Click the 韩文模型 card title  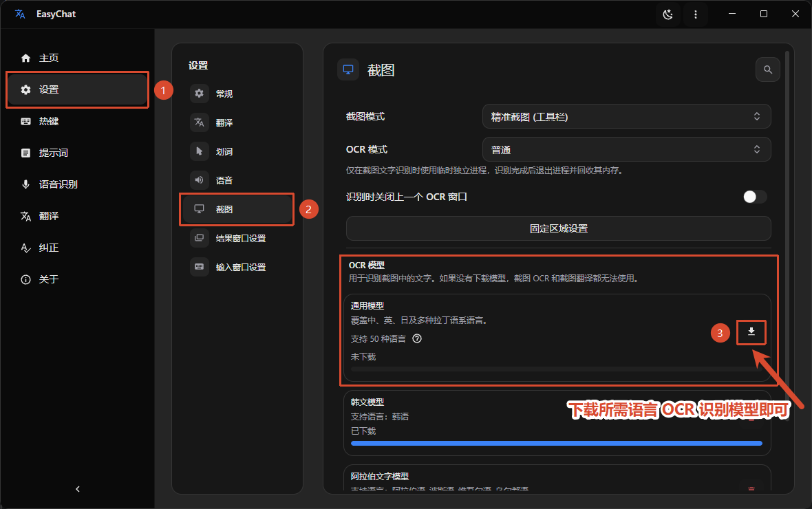pos(367,402)
